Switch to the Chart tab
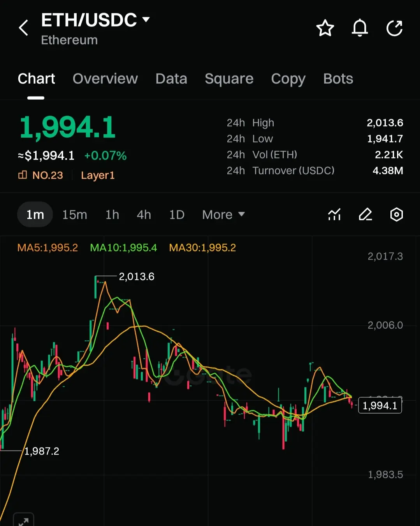Viewport: 420px width, 526px height. (36, 79)
